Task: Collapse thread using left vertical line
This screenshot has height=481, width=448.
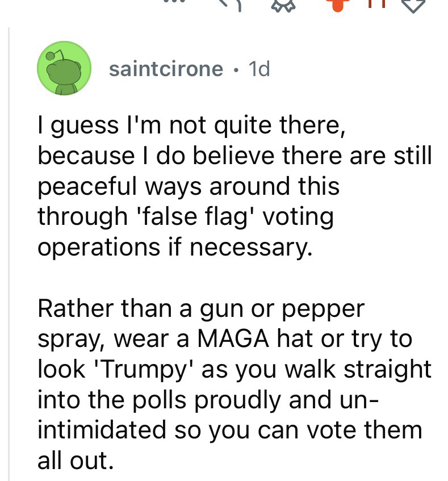Action: point(10,256)
